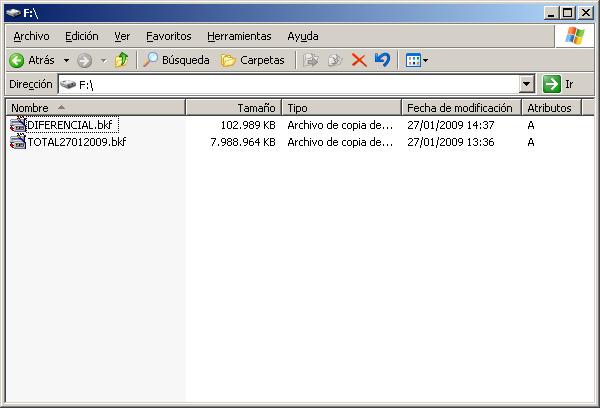Click the red X delete icon
Viewport: 600px width, 408px height.
pos(358,60)
